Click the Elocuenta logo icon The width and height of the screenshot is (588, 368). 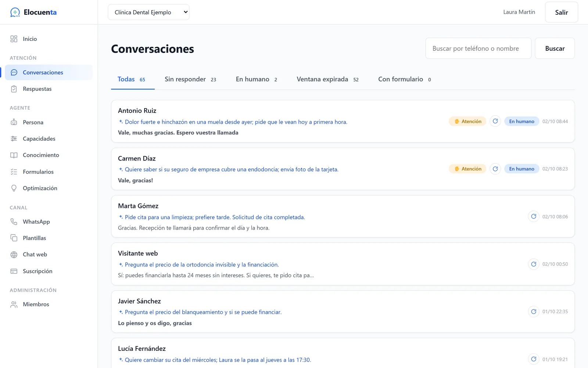15,12
